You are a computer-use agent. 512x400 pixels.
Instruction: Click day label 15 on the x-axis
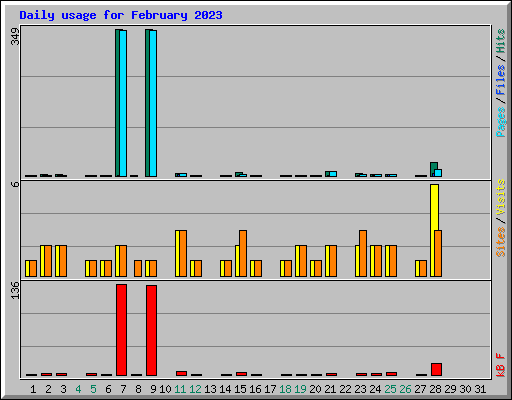(x=240, y=389)
